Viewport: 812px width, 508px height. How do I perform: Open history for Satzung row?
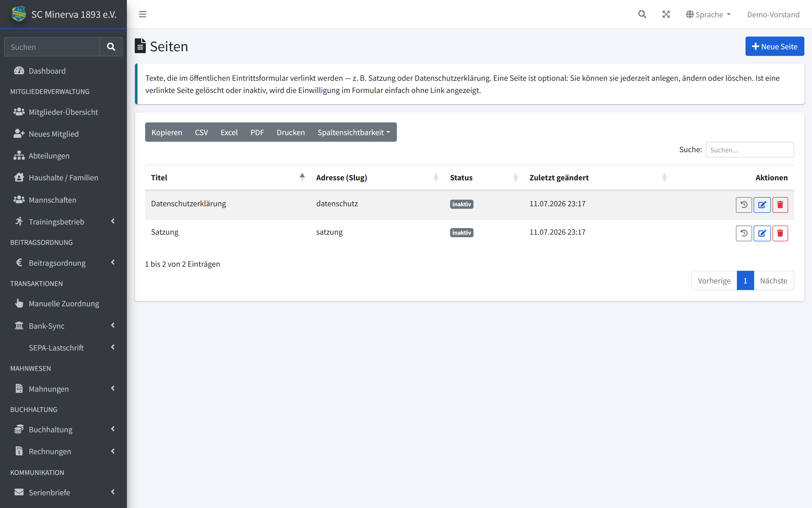744,233
